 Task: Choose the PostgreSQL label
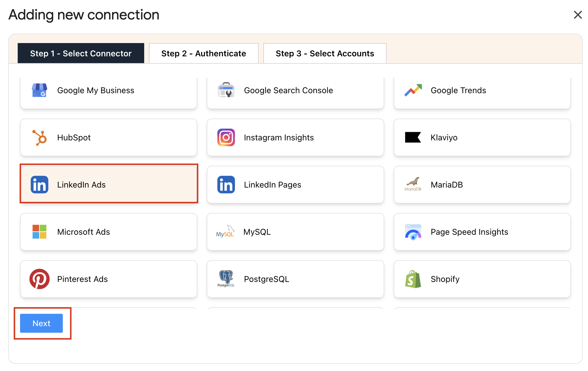267,279
